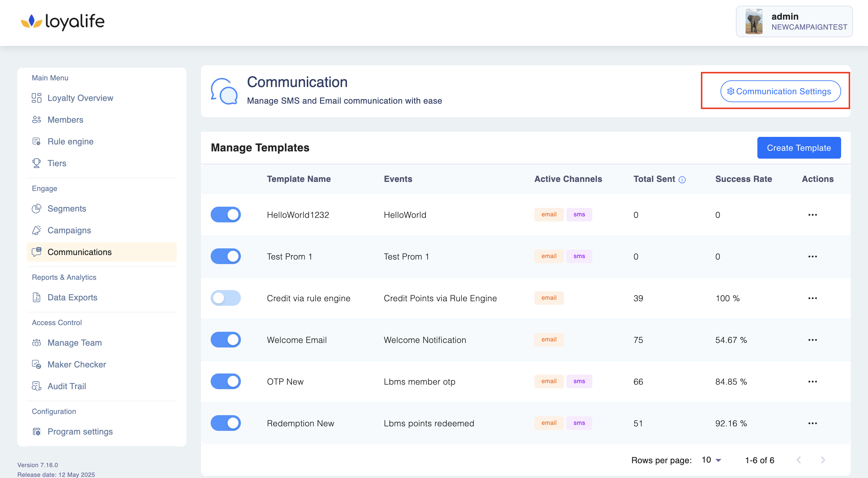Viewport: 868px width, 478px height.
Task: Turn off the Welcome Email template toggle
Action: click(225, 340)
